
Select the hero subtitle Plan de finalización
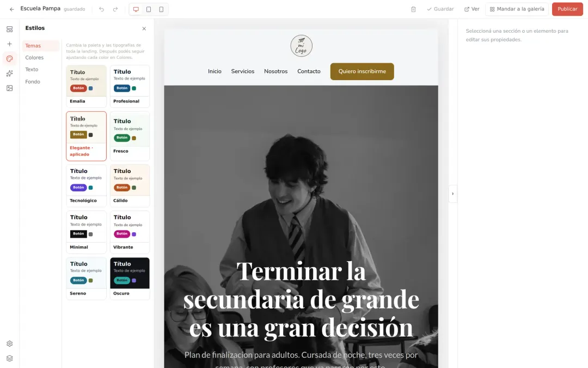(301, 360)
